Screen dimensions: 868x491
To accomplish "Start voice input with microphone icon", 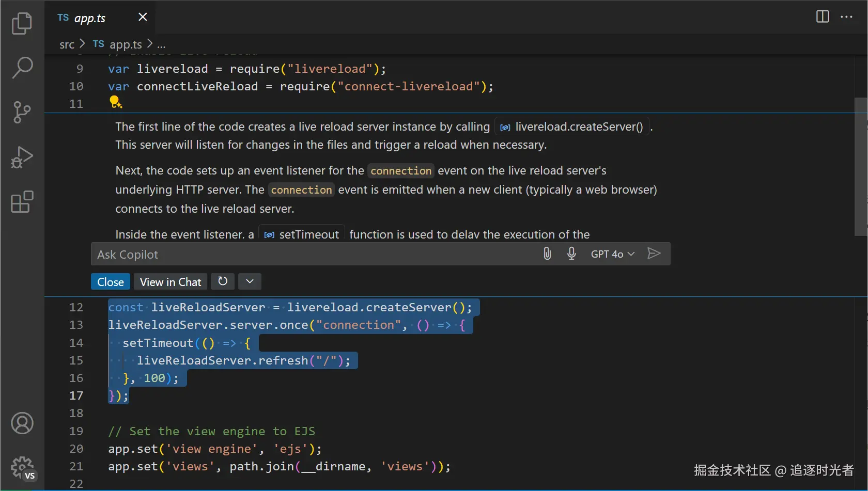I will click(571, 254).
